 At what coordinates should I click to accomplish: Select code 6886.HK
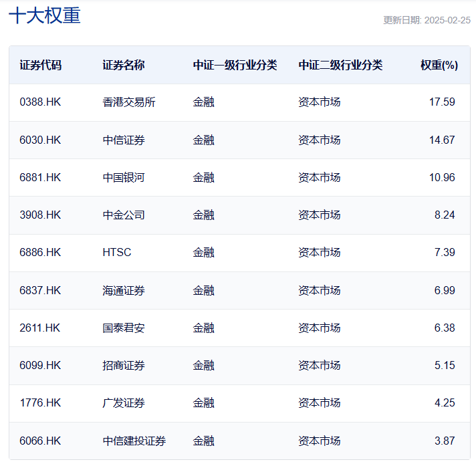[40, 253]
